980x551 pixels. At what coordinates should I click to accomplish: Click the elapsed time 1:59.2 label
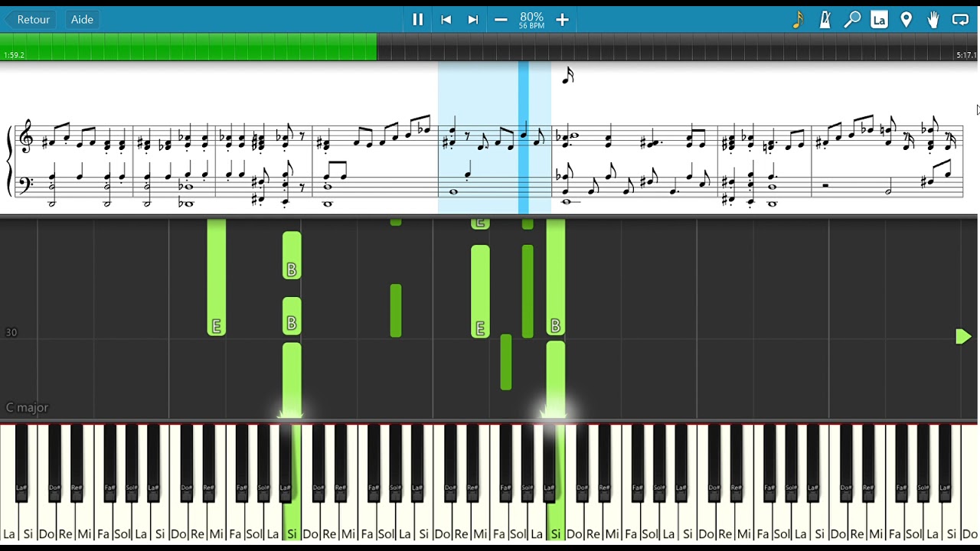pyautogui.click(x=14, y=55)
